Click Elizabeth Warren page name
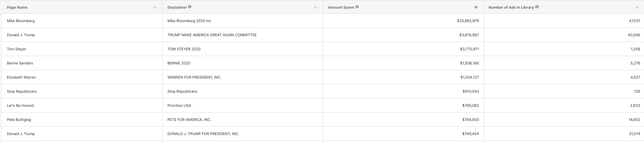This screenshot has height=143, width=644. coord(21,77)
